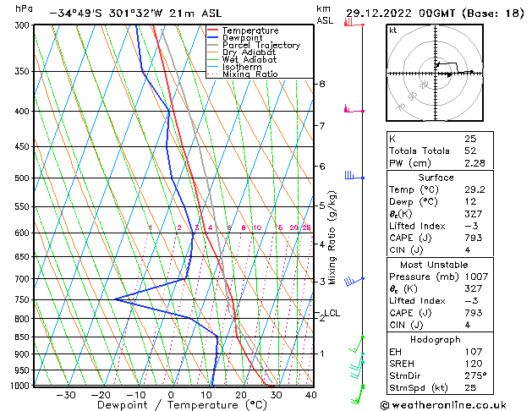Click the 500 hPa pressure level label
The image size is (532, 411).
pos(24,178)
